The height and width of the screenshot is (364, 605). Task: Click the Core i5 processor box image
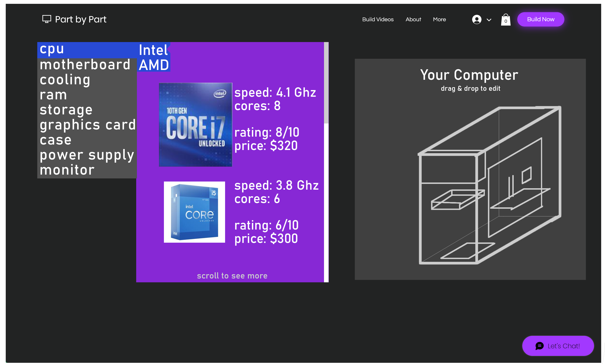(x=194, y=212)
